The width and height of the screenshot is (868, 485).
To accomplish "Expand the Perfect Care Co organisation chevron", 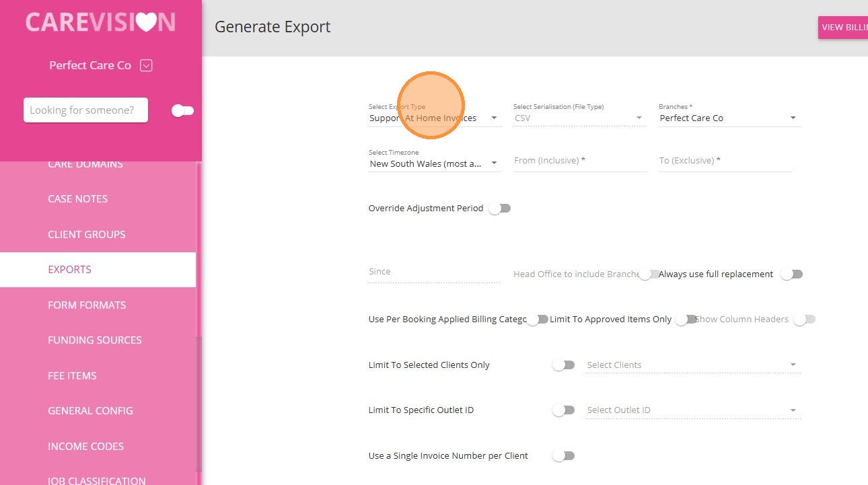I will 146,65.
